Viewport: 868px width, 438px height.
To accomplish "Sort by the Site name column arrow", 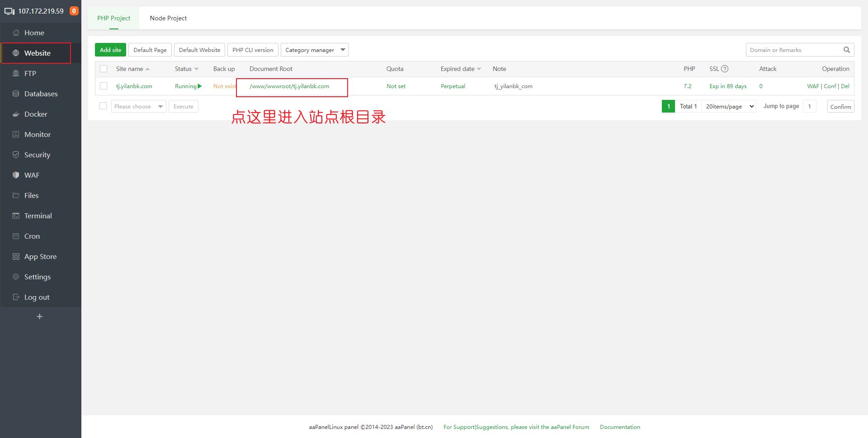I will (x=148, y=69).
